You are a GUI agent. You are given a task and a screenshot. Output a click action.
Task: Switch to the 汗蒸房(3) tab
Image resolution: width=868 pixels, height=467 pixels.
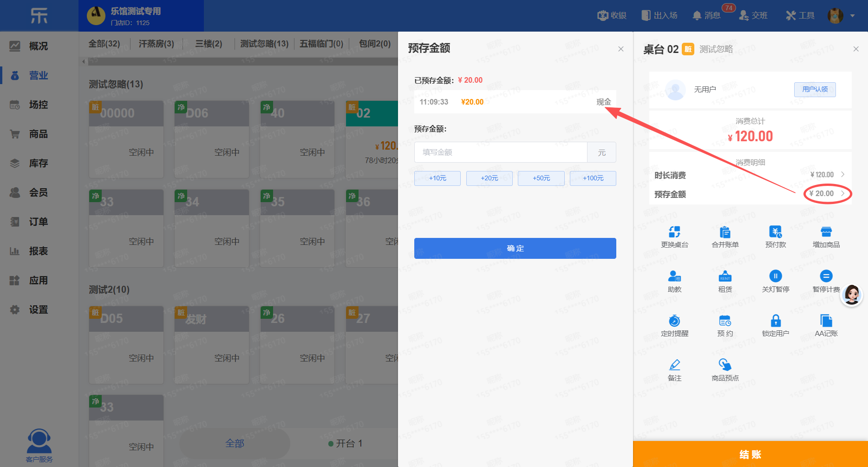pyautogui.click(x=156, y=44)
